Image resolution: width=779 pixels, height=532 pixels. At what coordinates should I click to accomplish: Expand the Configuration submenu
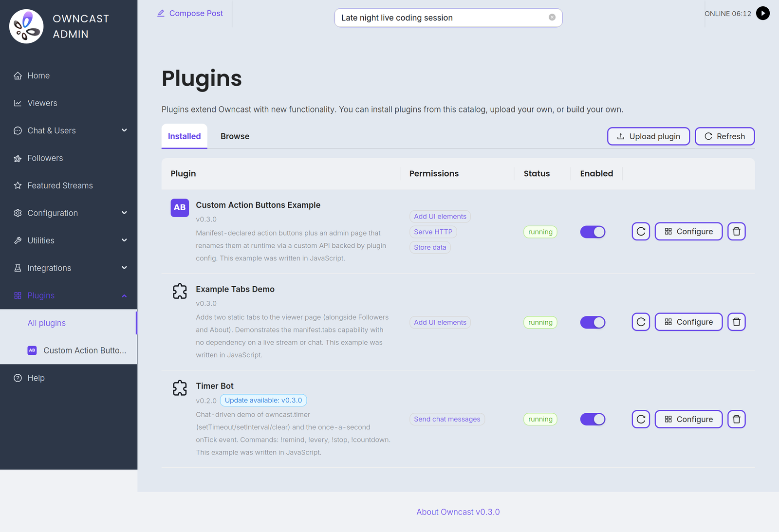[124, 213]
